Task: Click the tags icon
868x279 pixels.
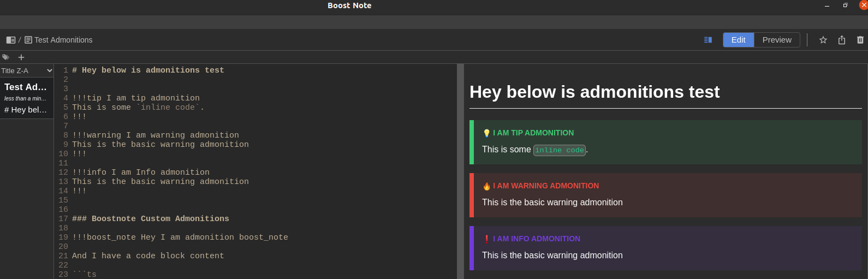Action: pos(5,57)
